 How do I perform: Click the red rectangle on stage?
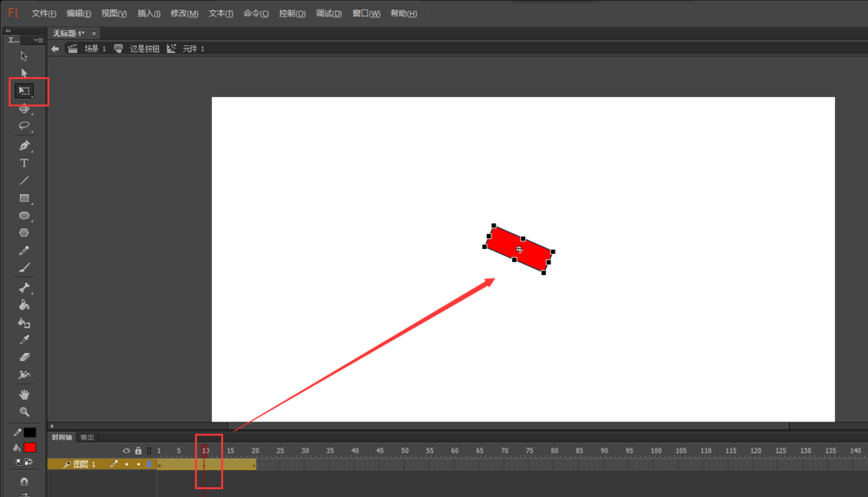click(x=519, y=249)
